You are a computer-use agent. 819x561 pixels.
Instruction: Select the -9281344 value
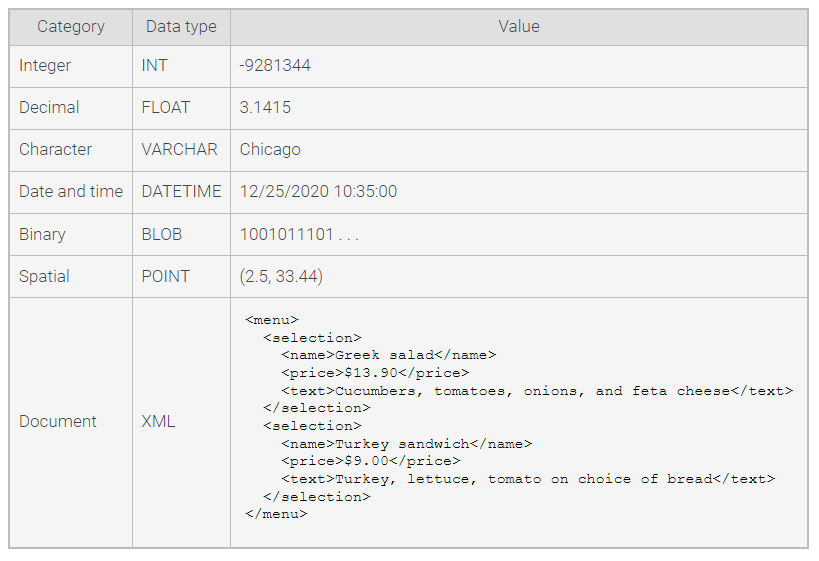coord(275,66)
